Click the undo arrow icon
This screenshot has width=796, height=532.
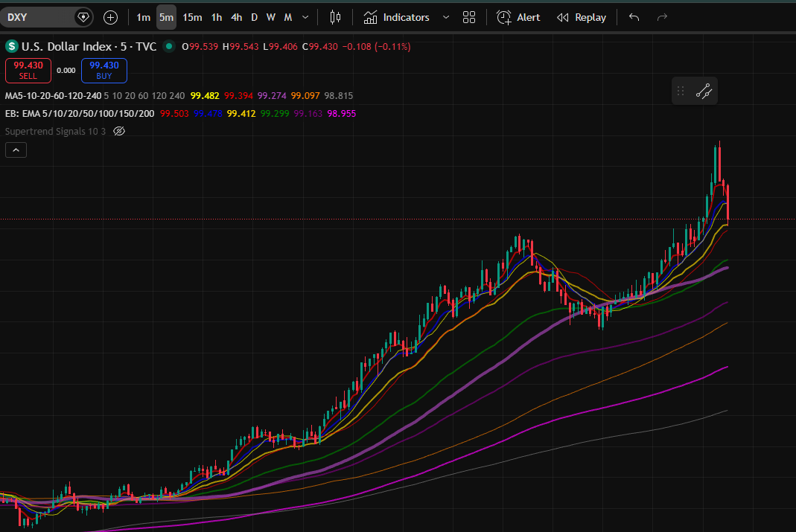(x=634, y=17)
